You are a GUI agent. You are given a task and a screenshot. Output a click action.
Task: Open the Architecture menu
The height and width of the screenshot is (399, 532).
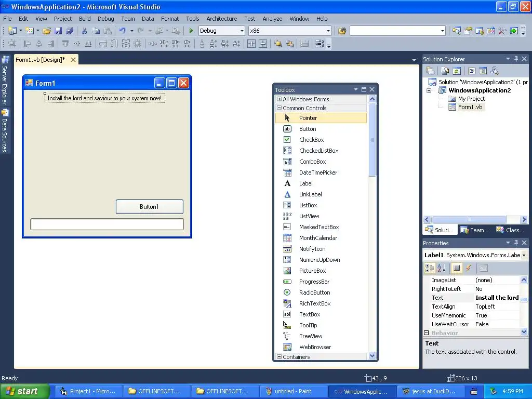(x=221, y=19)
